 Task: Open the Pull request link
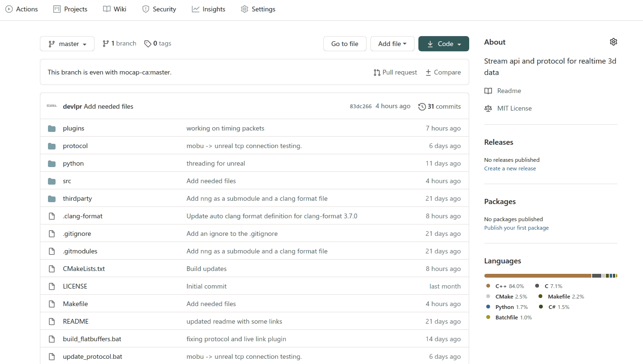pos(395,72)
